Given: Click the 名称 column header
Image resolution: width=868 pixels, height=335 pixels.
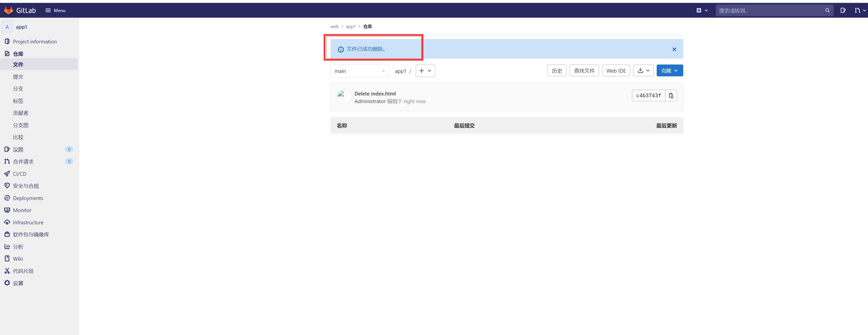Looking at the screenshot, I should click(342, 125).
